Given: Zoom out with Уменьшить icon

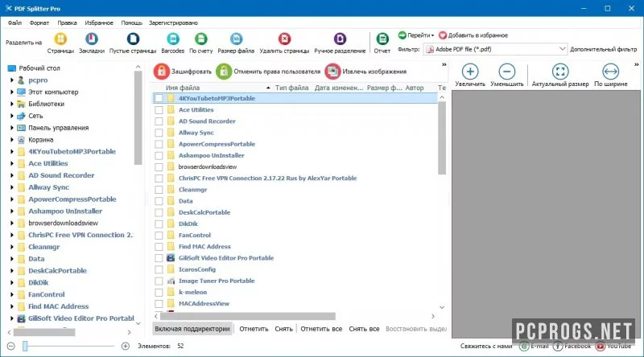Looking at the screenshot, I should (507, 72).
